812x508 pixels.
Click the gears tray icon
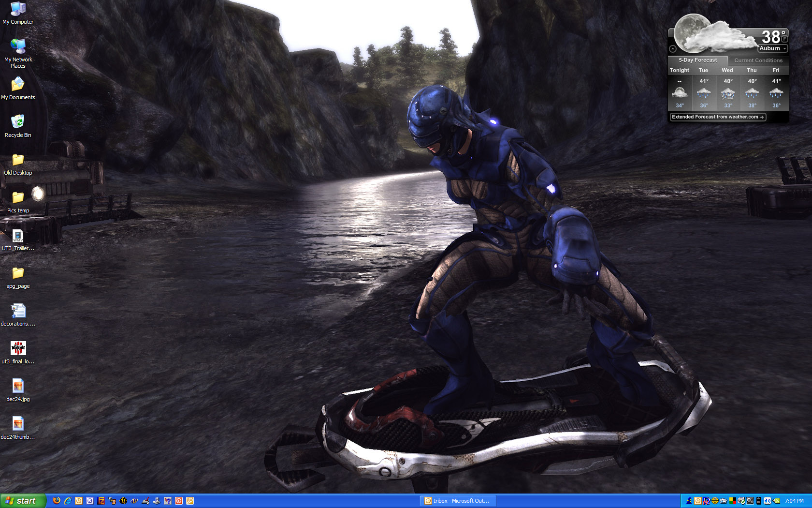tap(750, 501)
